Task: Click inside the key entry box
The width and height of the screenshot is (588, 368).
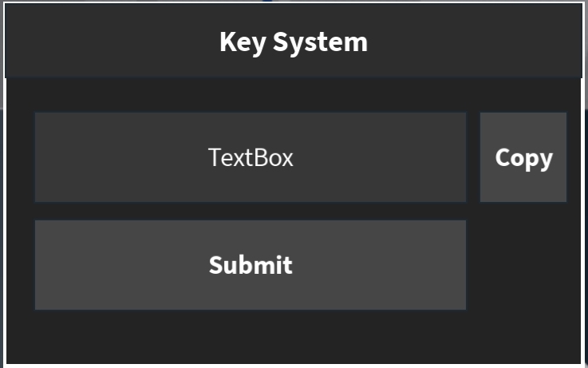Action: click(x=251, y=157)
